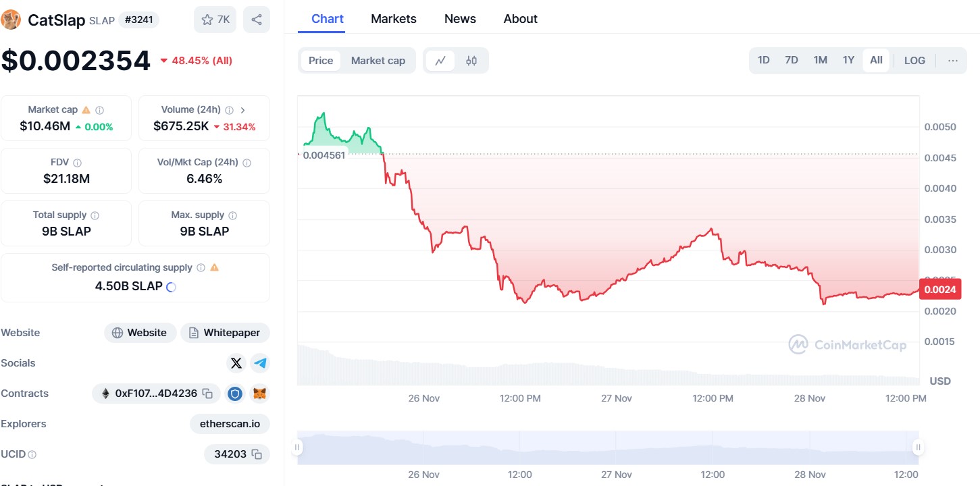This screenshot has width=980, height=486.
Task: Click the 0xF107...4D4236 contract address
Action: point(156,394)
